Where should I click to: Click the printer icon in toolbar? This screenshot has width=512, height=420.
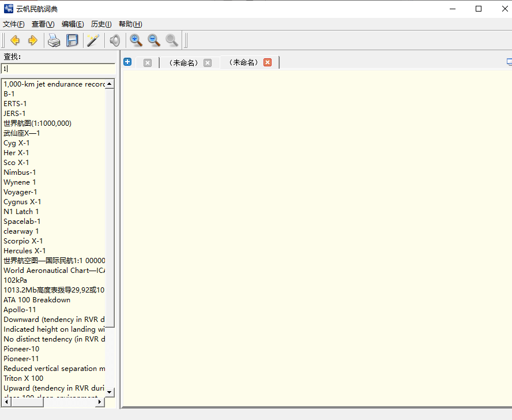coord(54,40)
